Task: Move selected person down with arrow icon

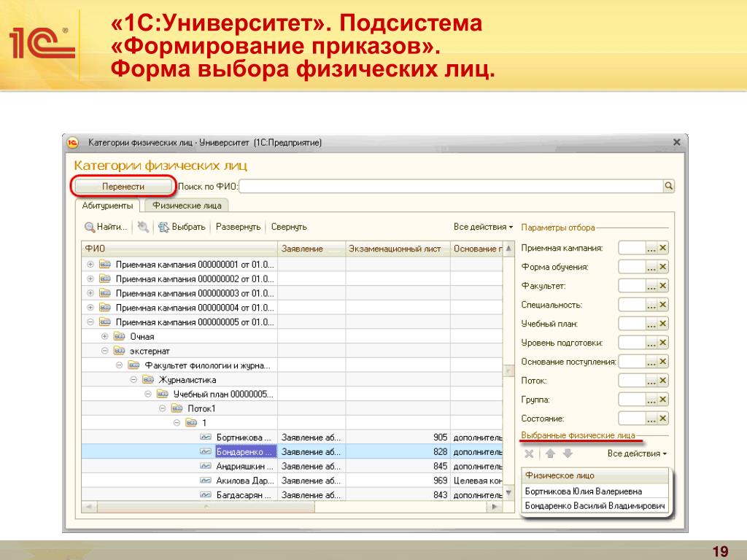Action: [x=568, y=454]
